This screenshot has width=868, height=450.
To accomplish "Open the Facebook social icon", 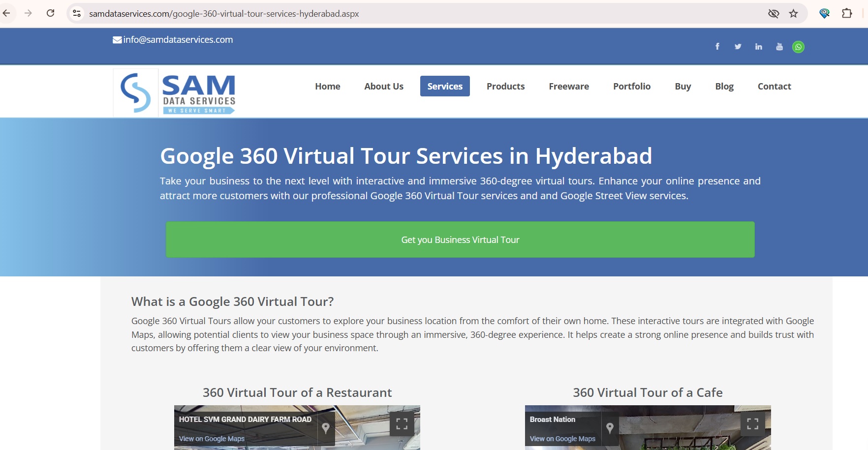I will [717, 47].
